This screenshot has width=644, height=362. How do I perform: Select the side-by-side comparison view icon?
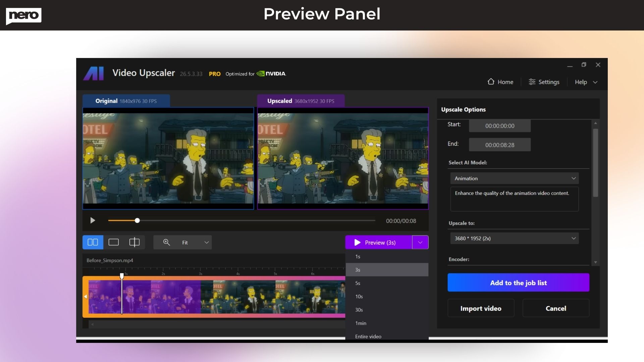[x=93, y=242]
